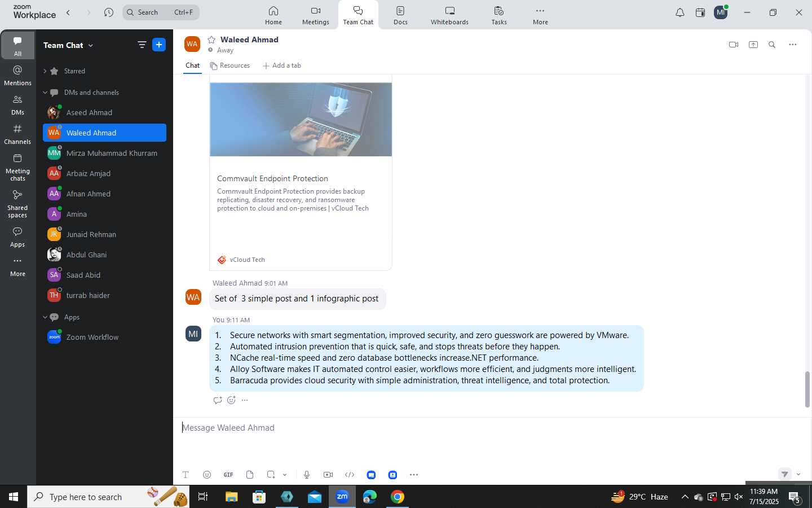Open chat with Mirza Muhammad Khurram
The height and width of the screenshot is (508, 812).
104,153
